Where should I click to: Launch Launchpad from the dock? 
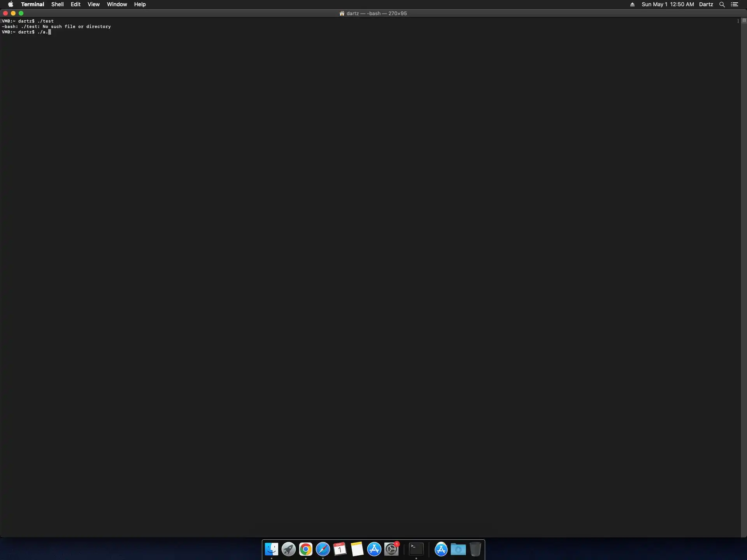pyautogui.click(x=288, y=549)
